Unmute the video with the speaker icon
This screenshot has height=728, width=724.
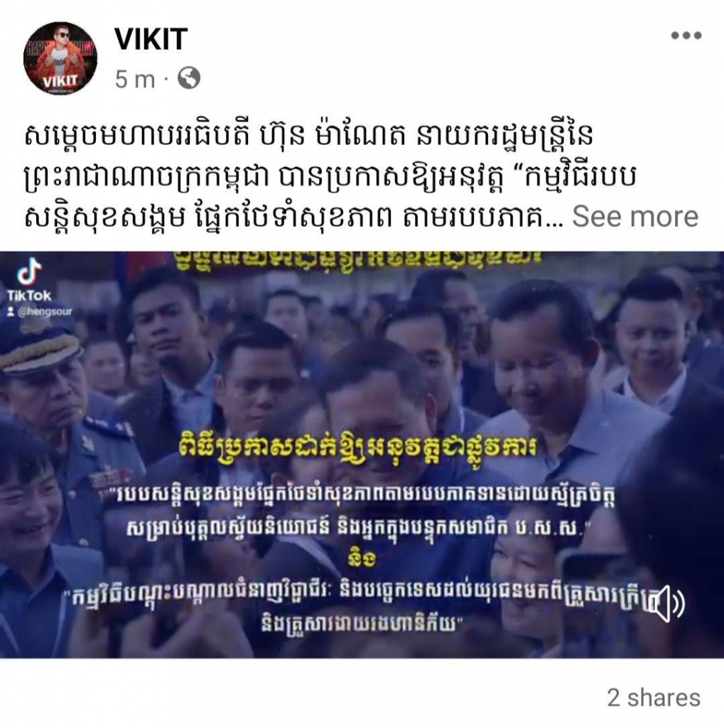click(x=666, y=604)
